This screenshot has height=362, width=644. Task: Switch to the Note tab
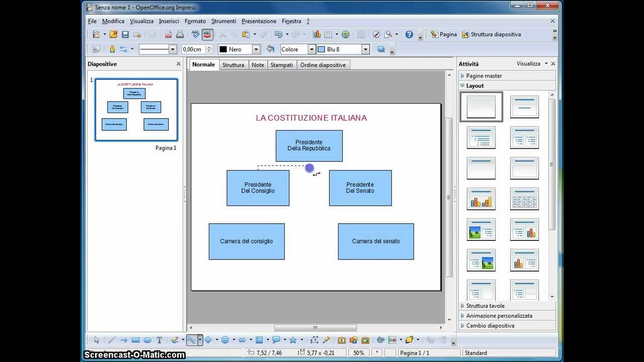click(258, 65)
